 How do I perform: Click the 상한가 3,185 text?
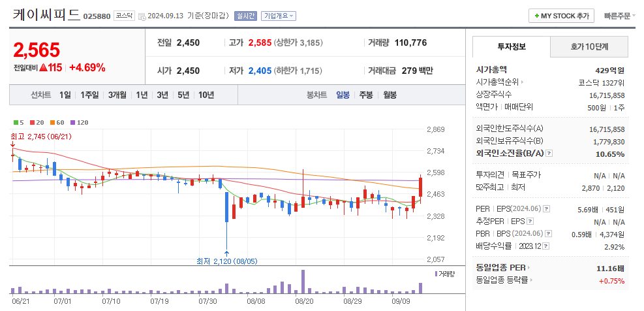tap(298, 42)
